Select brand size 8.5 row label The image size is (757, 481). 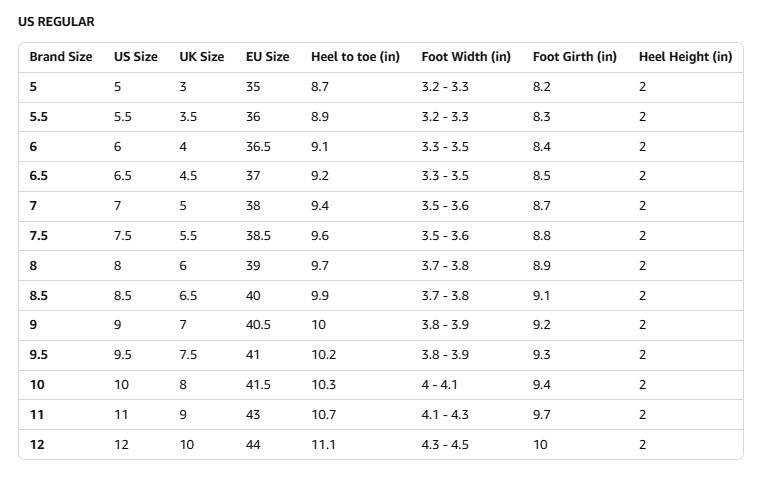pos(39,296)
